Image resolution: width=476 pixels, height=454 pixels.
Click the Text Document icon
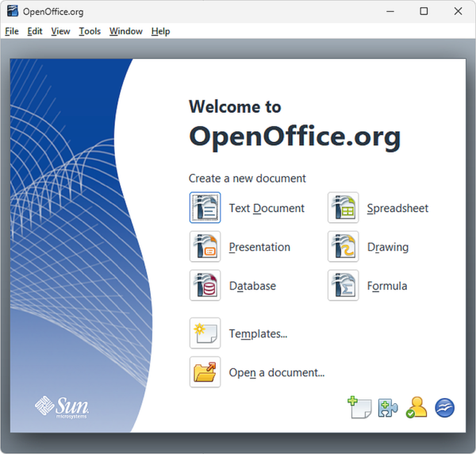[x=205, y=208]
